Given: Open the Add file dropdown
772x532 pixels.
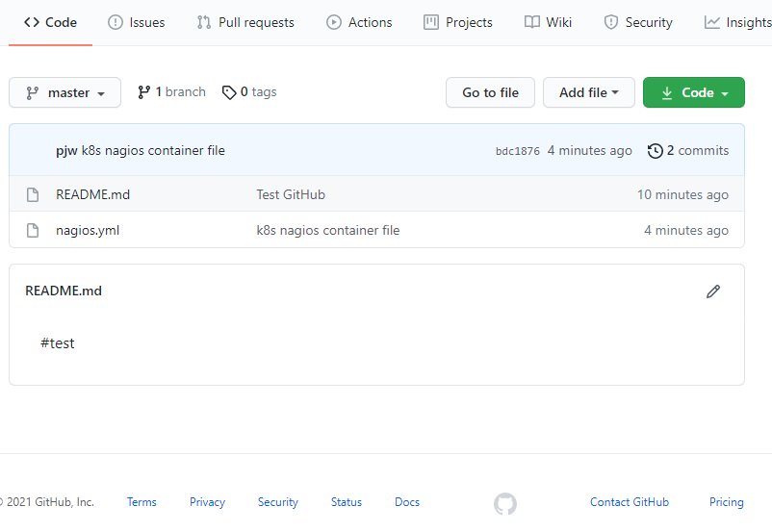Looking at the screenshot, I should (x=589, y=92).
